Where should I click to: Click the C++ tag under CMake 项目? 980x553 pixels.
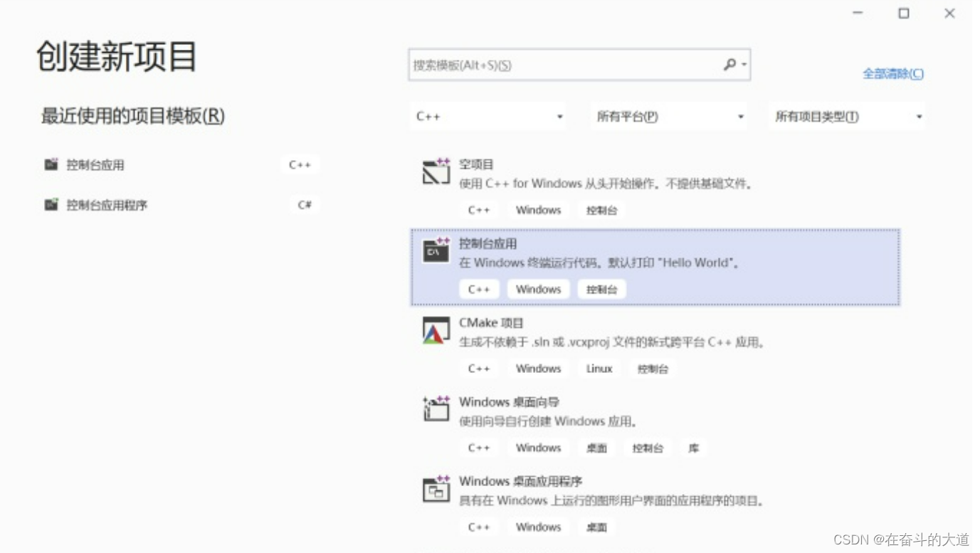pos(479,369)
